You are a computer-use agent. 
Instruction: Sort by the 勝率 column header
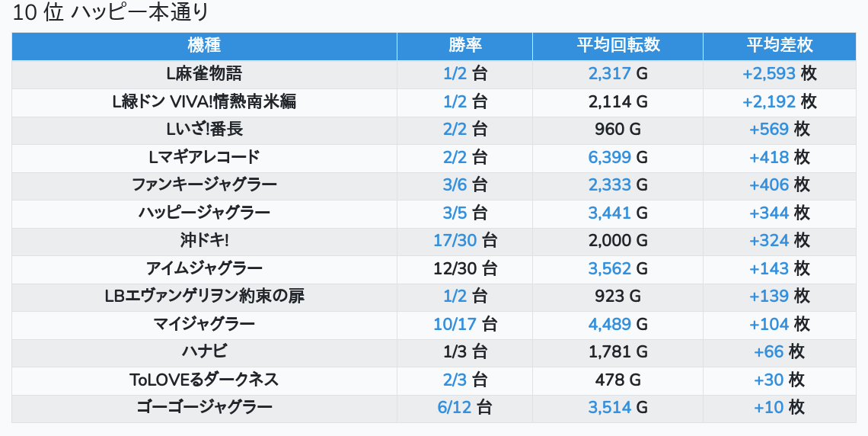(465, 45)
